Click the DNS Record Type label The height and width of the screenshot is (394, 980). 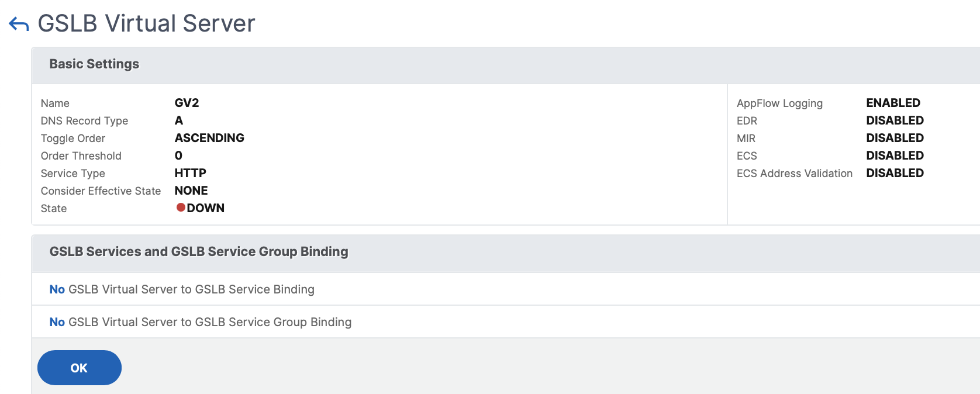tap(85, 121)
